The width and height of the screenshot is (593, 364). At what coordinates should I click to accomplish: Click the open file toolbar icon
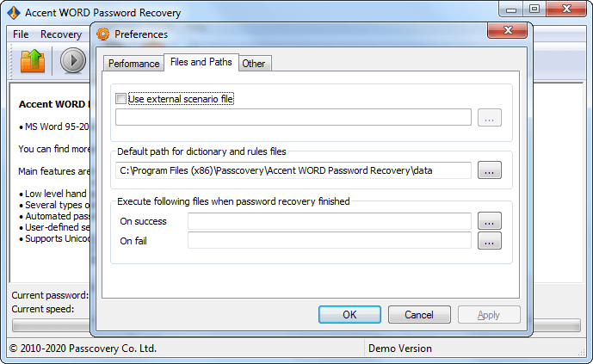click(x=33, y=60)
